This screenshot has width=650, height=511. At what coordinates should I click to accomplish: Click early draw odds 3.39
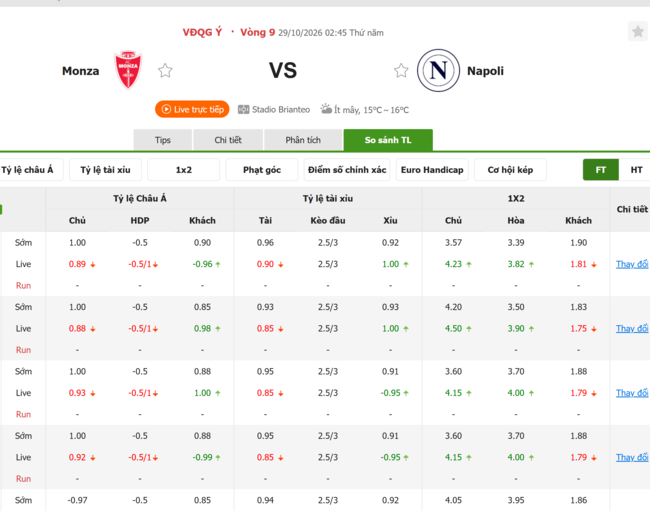tap(516, 242)
